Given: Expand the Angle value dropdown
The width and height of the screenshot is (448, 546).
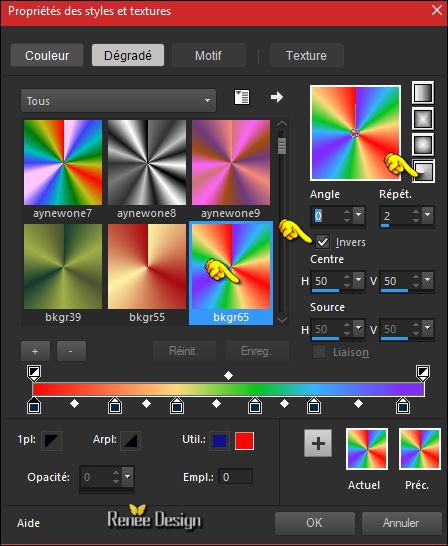Looking at the screenshot, I should [x=358, y=215].
